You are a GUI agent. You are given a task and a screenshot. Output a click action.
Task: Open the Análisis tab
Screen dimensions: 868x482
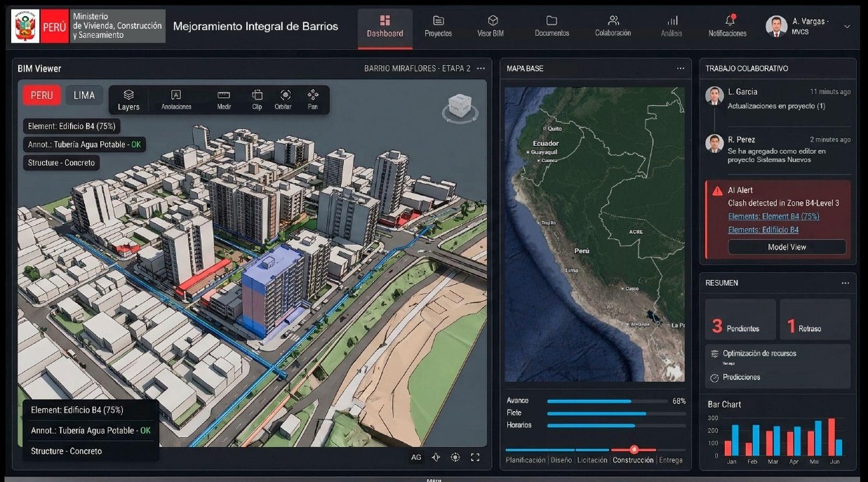(x=672, y=27)
